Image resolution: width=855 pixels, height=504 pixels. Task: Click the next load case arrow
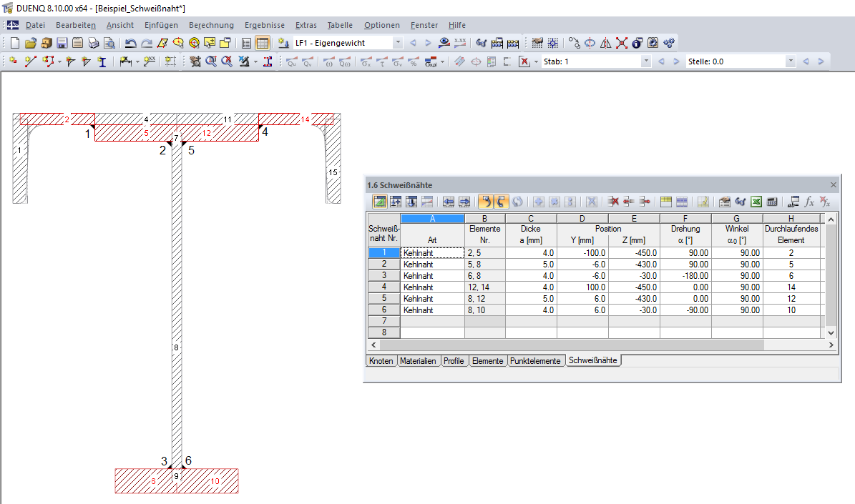pos(428,43)
